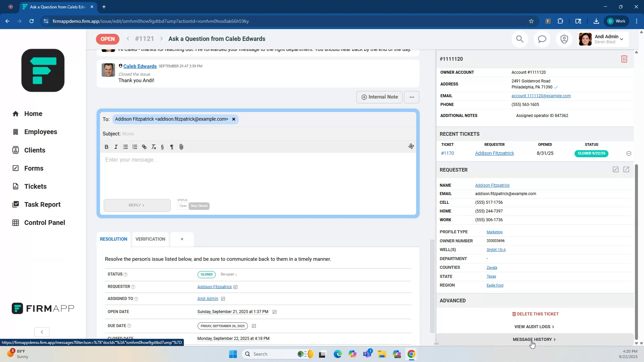
Task: Open search using the magnifier icon
Action: [520, 39]
